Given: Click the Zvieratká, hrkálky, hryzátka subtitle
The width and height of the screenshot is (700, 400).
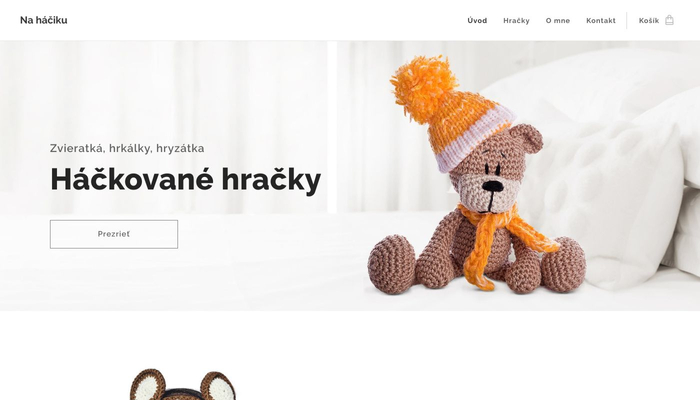Looking at the screenshot, I should coord(127,148).
